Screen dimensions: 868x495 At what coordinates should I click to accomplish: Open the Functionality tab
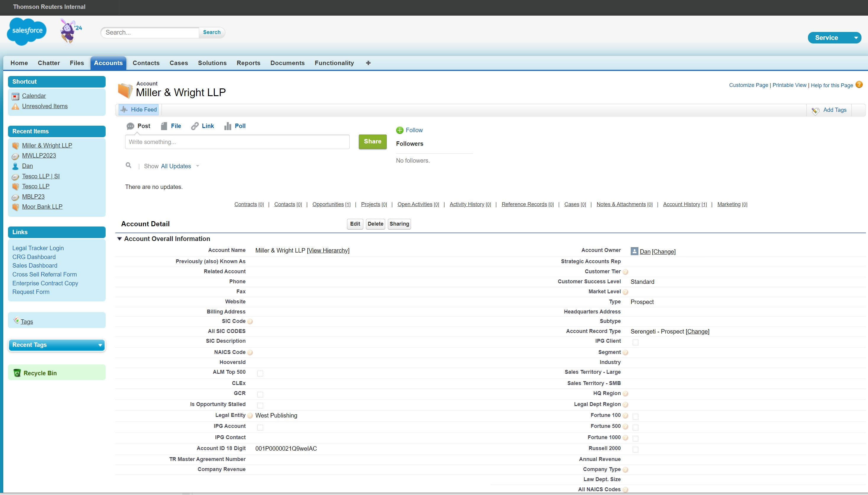[334, 63]
